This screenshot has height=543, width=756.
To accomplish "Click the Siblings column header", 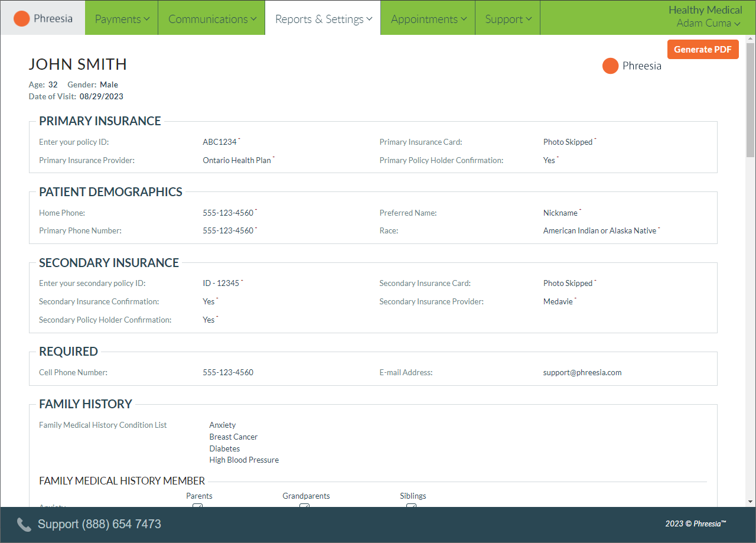I will click(x=413, y=496).
